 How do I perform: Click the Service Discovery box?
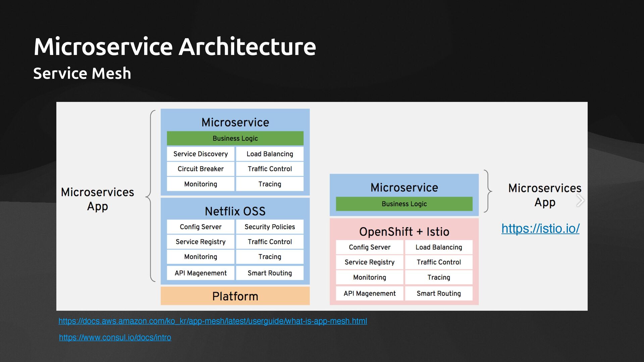(x=201, y=154)
